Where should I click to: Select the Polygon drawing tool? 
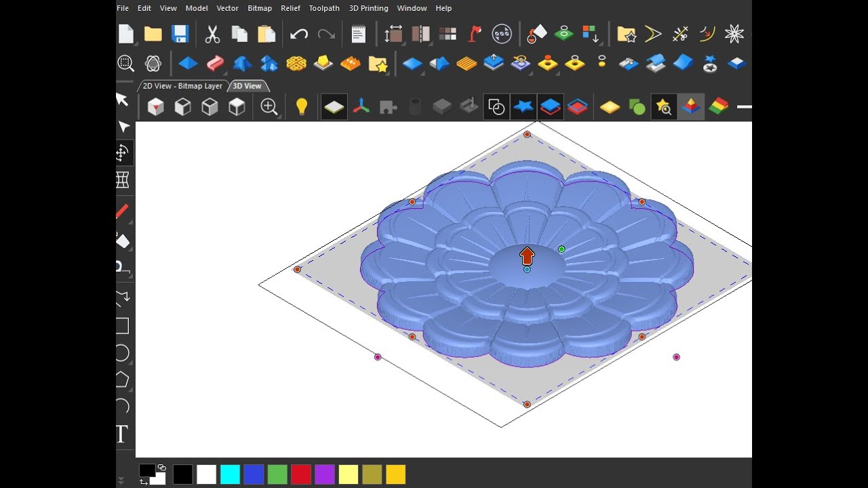point(122,380)
